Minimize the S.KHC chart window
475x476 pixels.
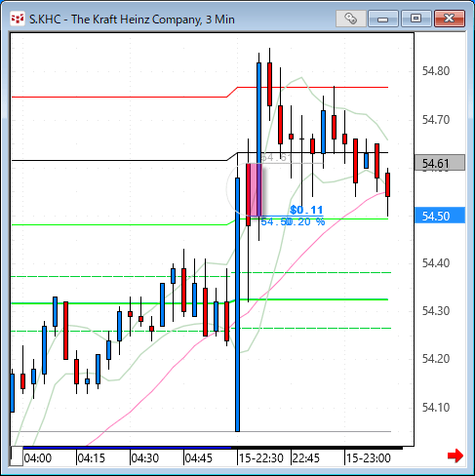pos(383,19)
